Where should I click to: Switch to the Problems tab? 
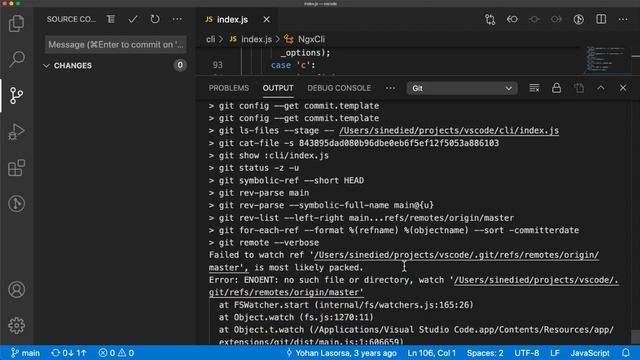click(x=229, y=88)
